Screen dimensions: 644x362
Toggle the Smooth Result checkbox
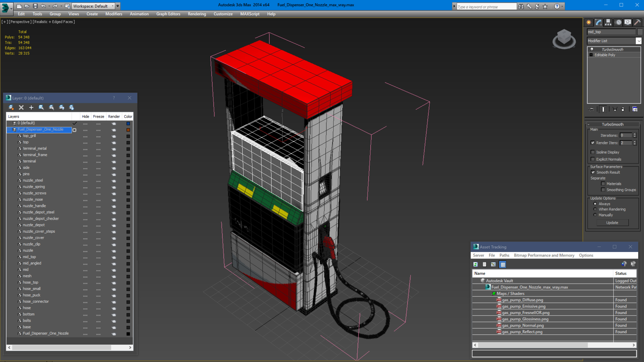(x=593, y=172)
